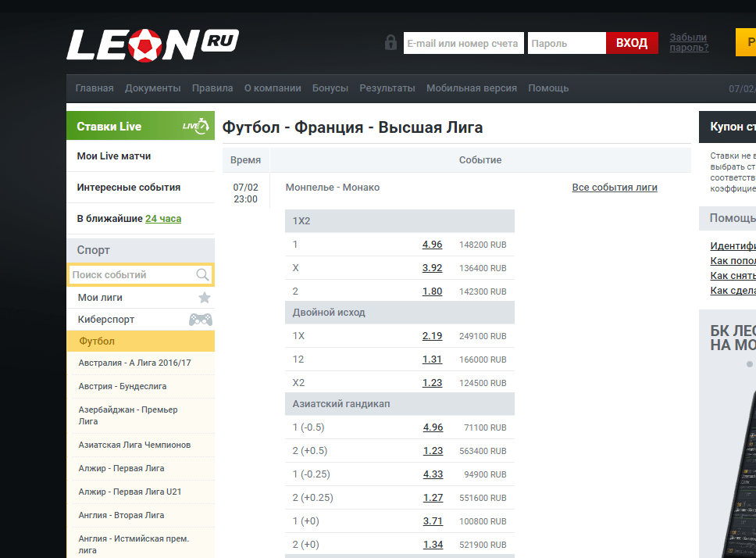Select Австралия - А Лига 2016/17
This screenshot has height=558, width=756.
coord(134,363)
